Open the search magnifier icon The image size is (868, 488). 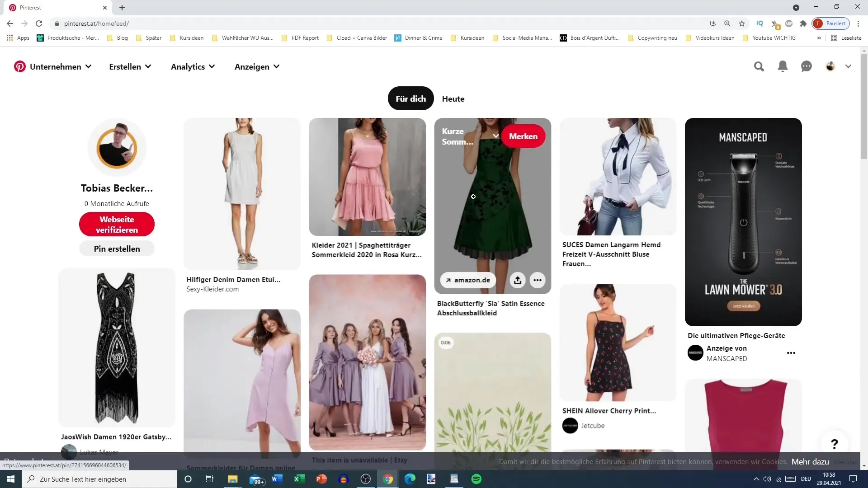point(759,66)
